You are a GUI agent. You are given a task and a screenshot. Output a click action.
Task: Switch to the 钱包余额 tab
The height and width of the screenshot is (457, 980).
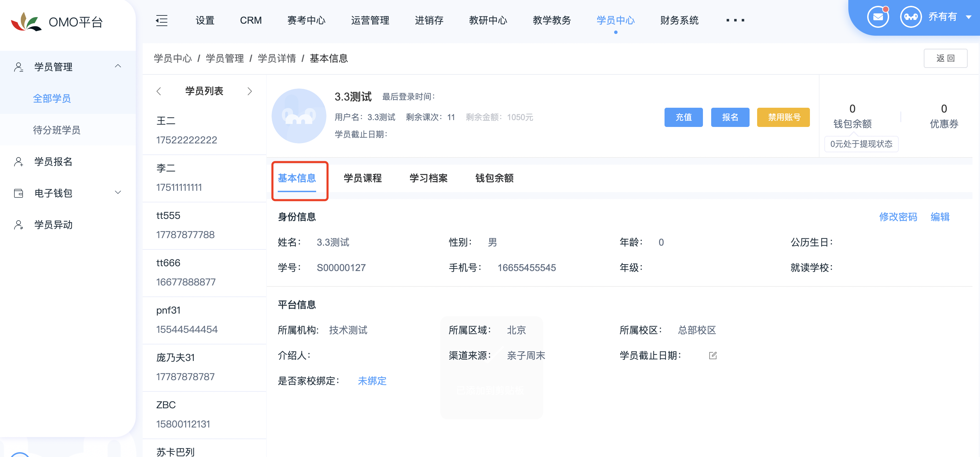[494, 178]
